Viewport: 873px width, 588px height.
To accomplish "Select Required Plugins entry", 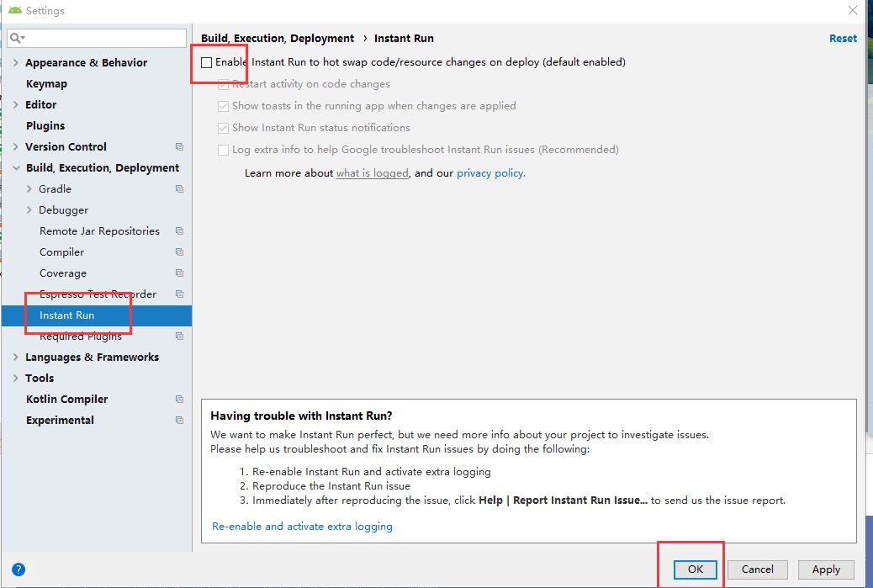I will (x=80, y=336).
